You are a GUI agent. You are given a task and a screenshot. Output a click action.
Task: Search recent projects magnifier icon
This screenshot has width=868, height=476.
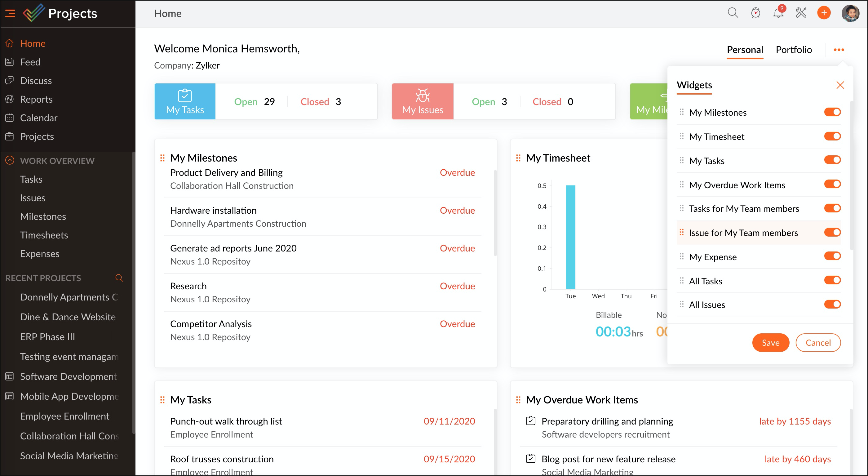click(x=119, y=278)
